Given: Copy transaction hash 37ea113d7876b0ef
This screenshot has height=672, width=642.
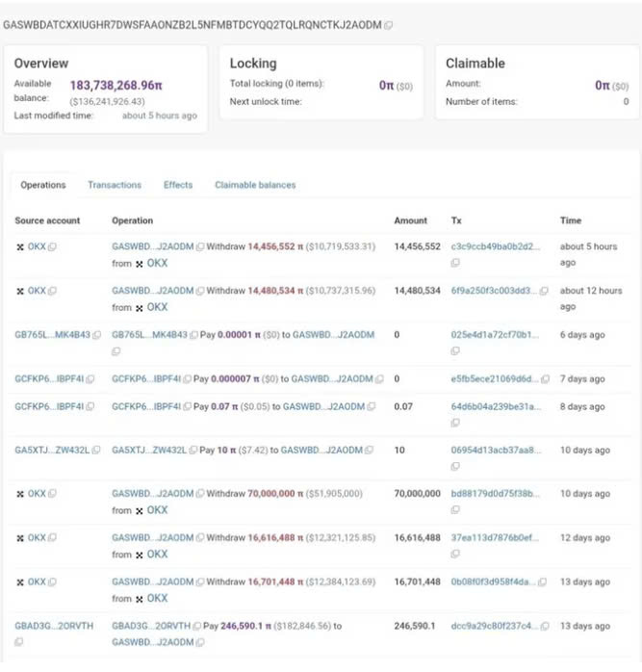Looking at the screenshot, I should 455,554.
